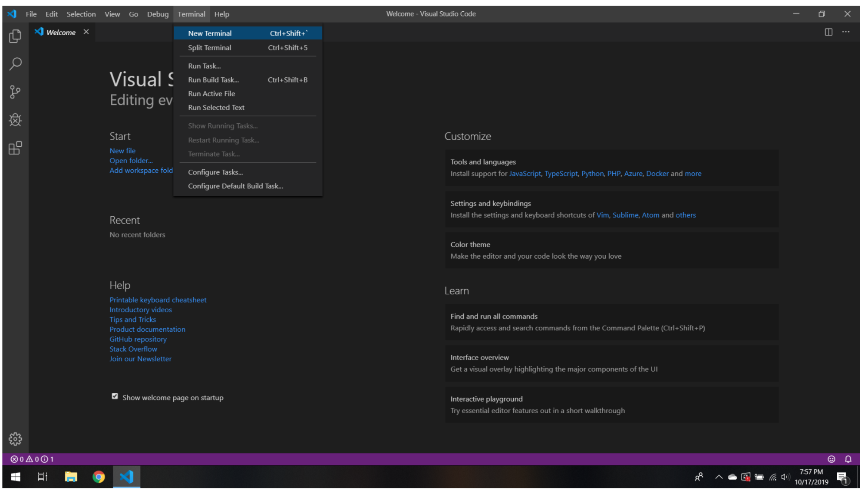This screenshot has height=494, width=868.
Task: Select New Terminal from the Terminal menu
Action: click(x=248, y=33)
